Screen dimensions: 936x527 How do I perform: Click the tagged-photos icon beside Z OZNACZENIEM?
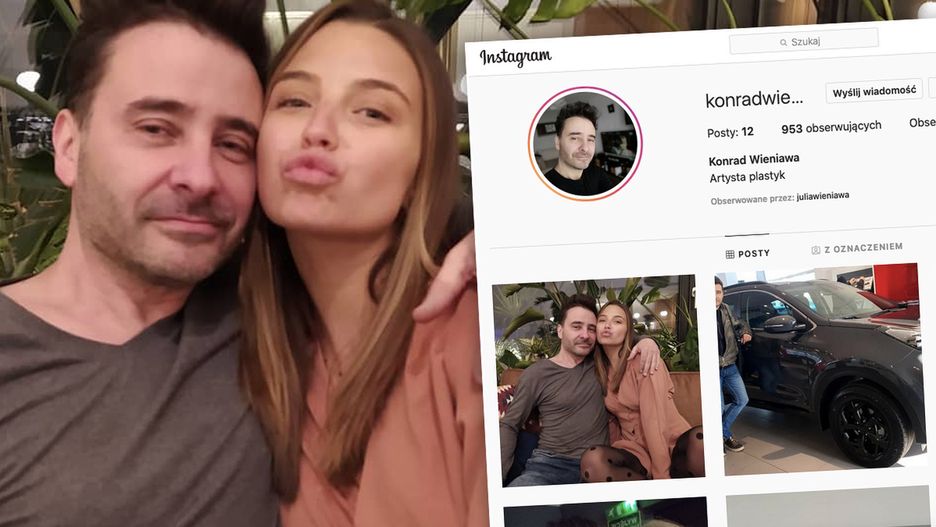[815, 250]
